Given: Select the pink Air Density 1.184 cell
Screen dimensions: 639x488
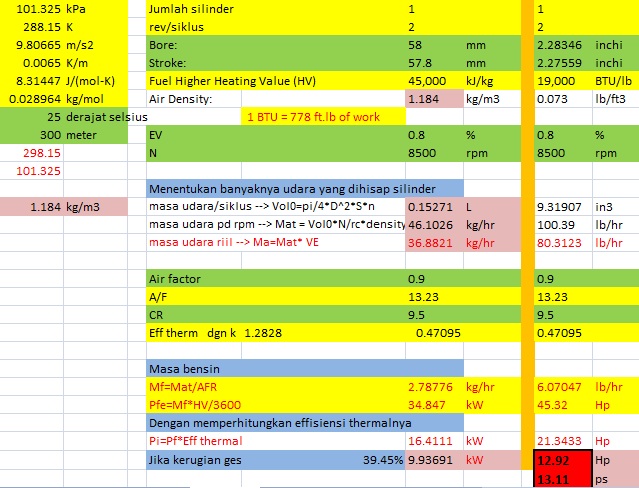Looking at the screenshot, I should click(x=434, y=99).
